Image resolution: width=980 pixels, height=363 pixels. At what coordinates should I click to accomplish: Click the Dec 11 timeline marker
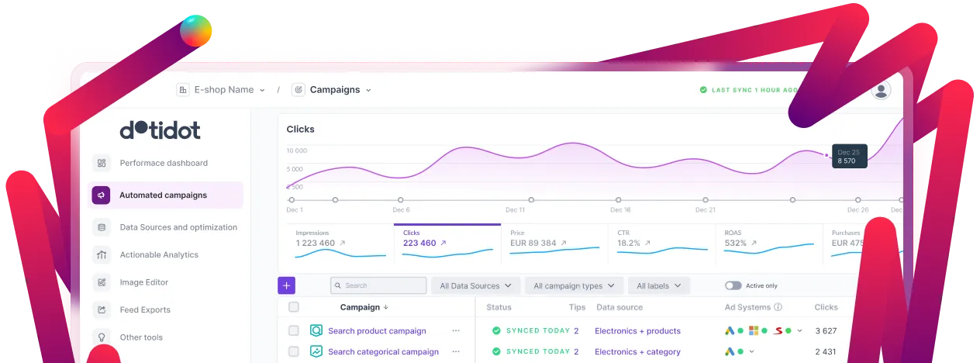coord(531,200)
